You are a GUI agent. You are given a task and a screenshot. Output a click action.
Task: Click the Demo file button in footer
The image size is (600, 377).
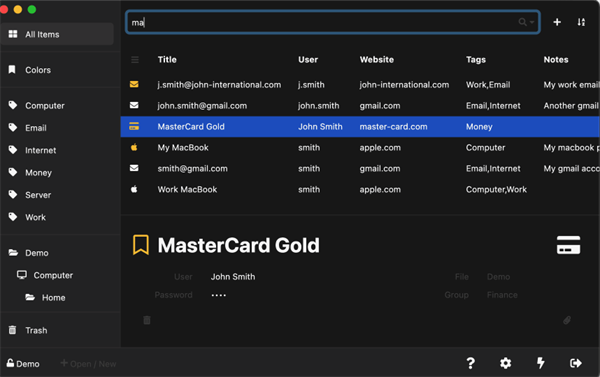[23, 364]
